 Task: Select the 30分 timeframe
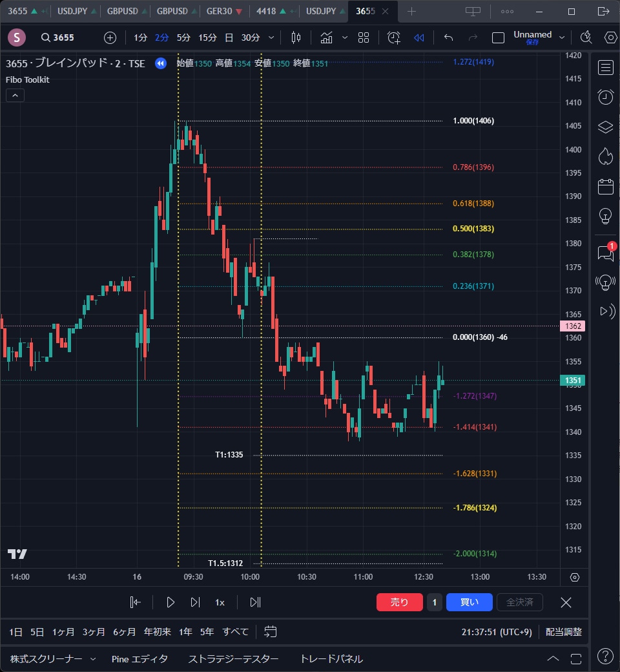point(250,37)
